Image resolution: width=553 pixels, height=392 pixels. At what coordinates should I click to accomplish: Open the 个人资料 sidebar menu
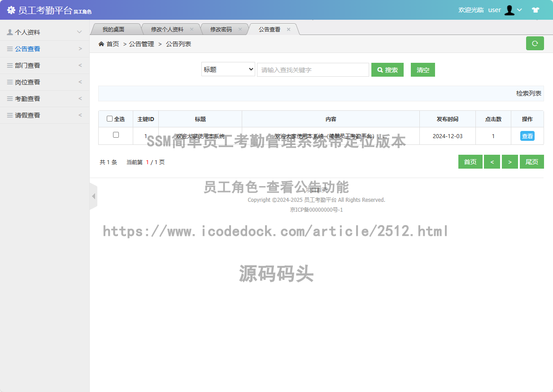(44, 32)
